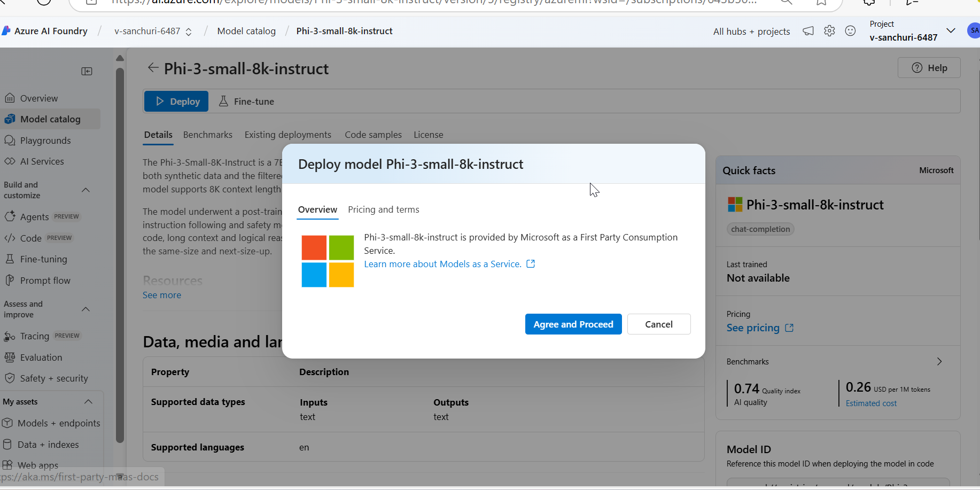Go back using the arrow beside model title
The width and height of the screenshot is (980, 490).
click(x=153, y=68)
